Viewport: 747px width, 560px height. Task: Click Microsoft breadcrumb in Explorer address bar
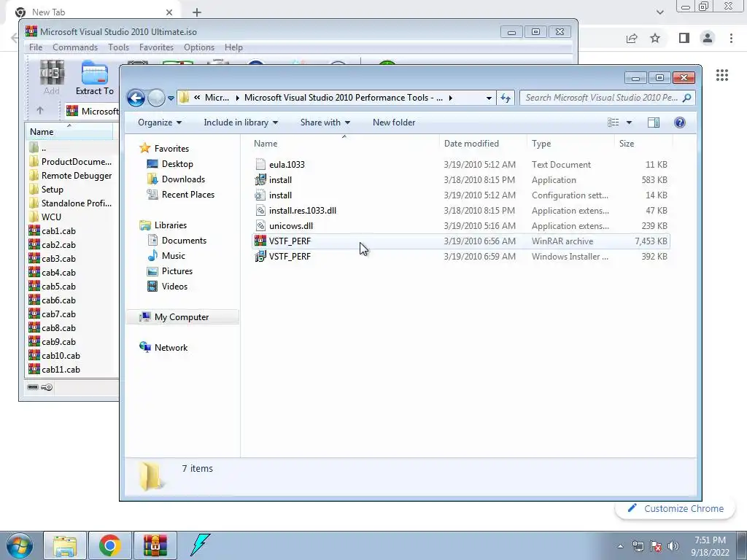click(x=217, y=98)
